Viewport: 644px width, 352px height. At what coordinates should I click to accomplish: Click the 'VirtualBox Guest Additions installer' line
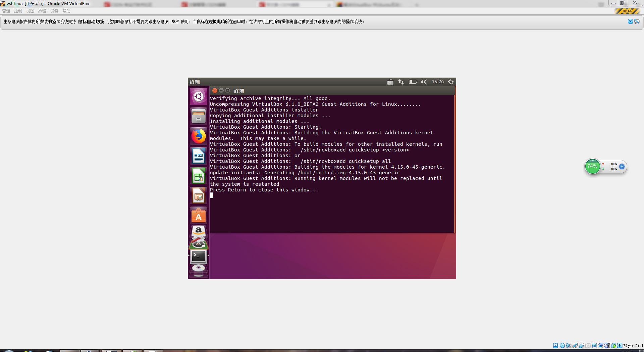pos(264,110)
